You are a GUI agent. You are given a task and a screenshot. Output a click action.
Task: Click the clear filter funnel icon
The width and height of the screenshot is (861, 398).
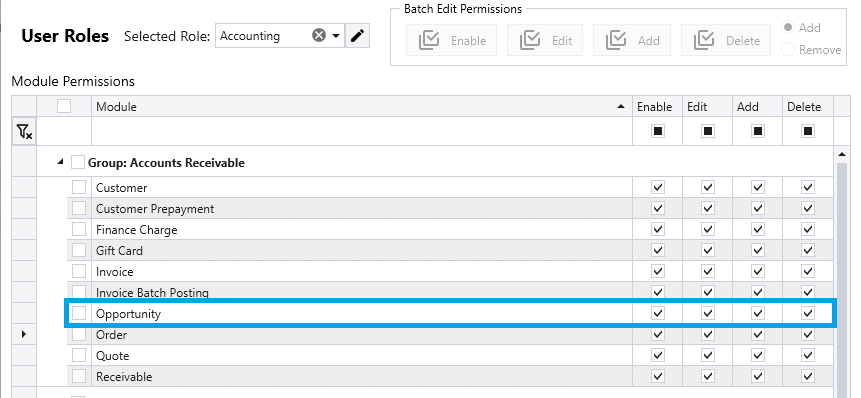(24, 131)
